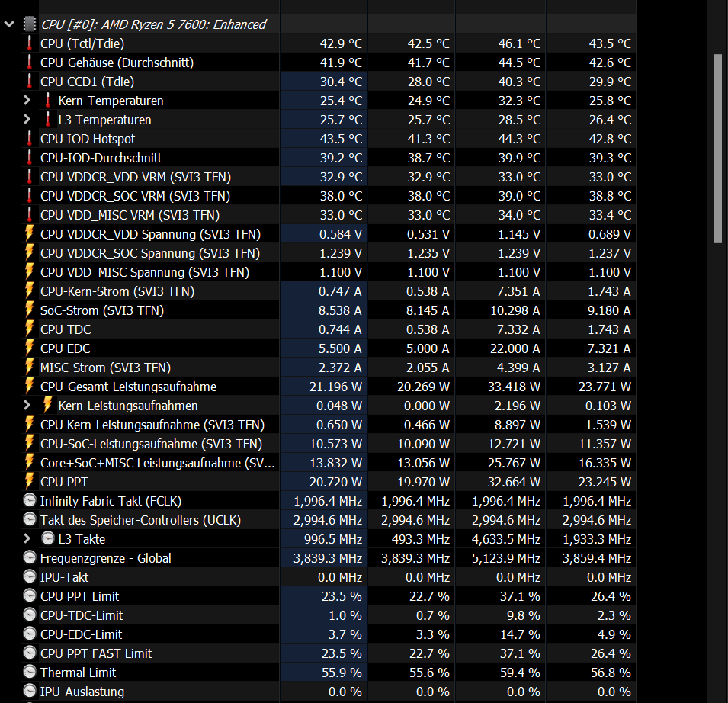Viewport: 728px width, 703px height.
Task: Click the 8.538 A current SoC-Strom value
Action: click(x=340, y=310)
